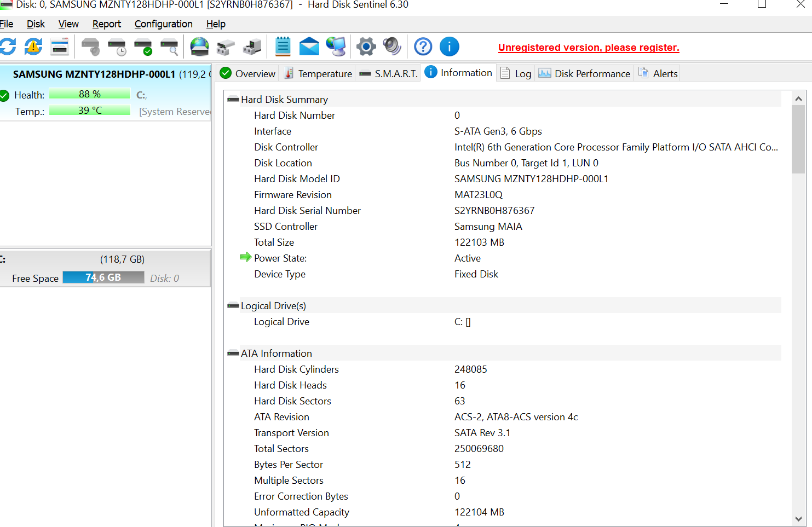Screen dimensions: 812x527
Task: Click the globe over disk toolbar icon
Action: pos(199,47)
